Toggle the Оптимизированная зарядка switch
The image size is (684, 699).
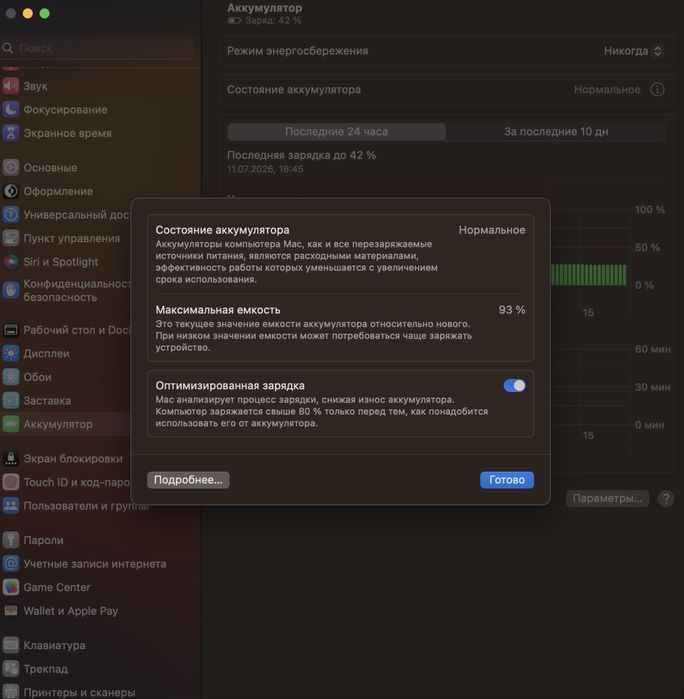click(x=515, y=386)
